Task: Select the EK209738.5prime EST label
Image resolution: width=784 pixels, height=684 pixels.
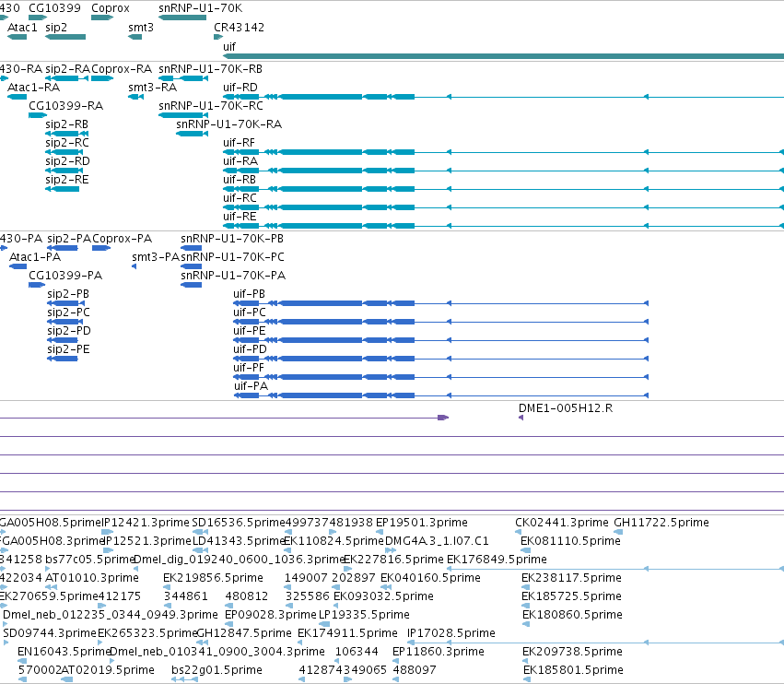Action: coord(572,652)
